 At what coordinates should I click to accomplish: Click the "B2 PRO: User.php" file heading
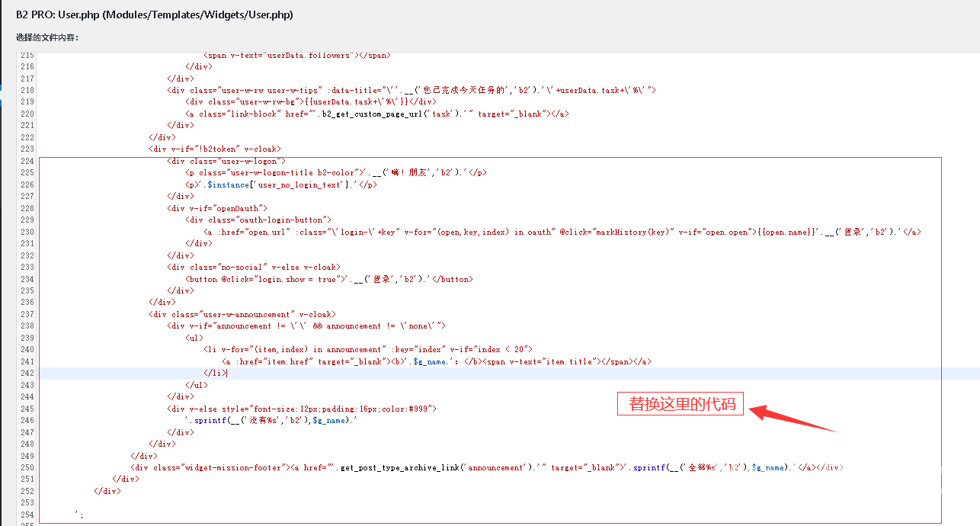(x=154, y=14)
